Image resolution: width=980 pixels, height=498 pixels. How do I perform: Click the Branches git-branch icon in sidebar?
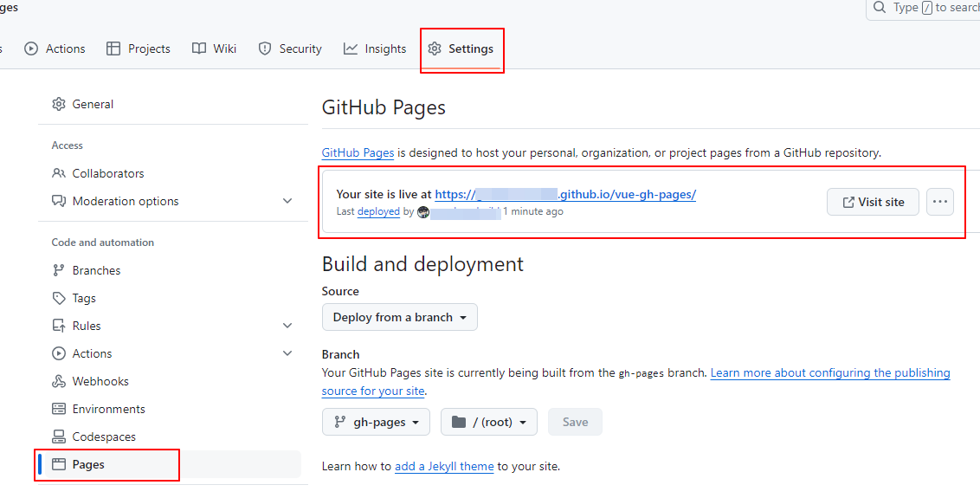(59, 270)
